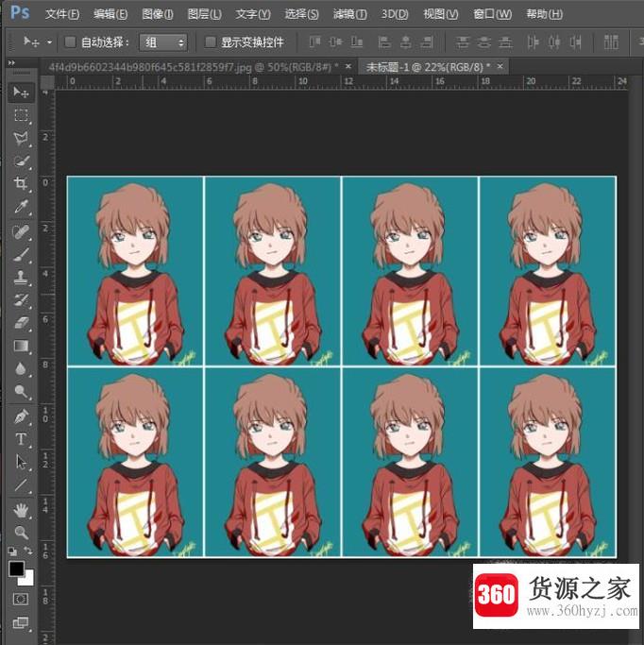Viewport: 644px width, 645px height.
Task: Open the 图层(L) menu
Action: 204,14
